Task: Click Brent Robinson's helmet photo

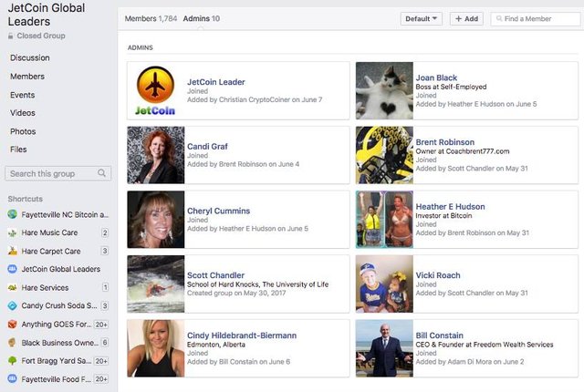Action: click(x=384, y=155)
